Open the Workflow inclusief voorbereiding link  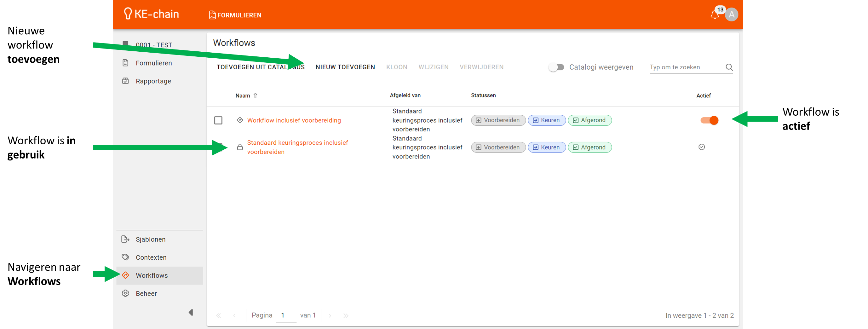(x=294, y=120)
